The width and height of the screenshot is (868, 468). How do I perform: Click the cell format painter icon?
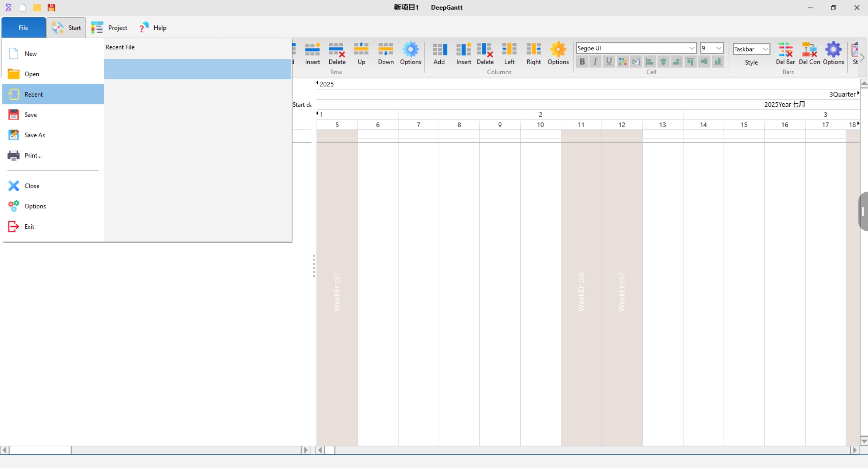[636, 61]
